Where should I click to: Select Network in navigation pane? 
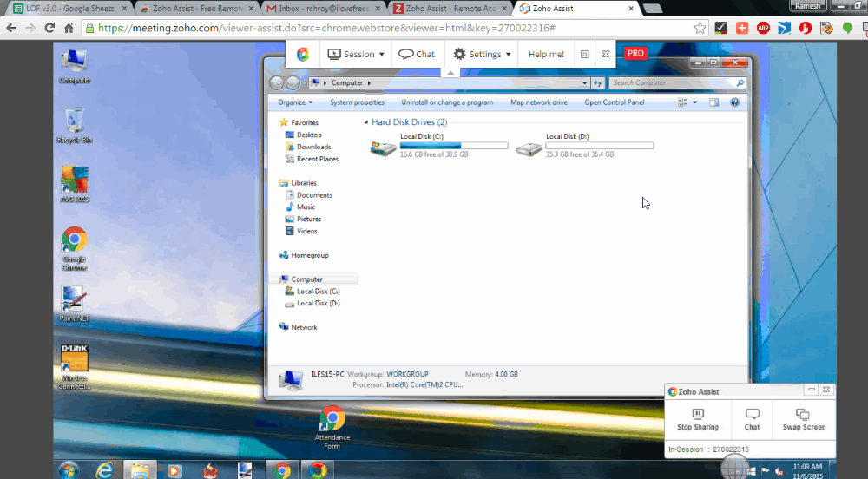tap(299, 327)
